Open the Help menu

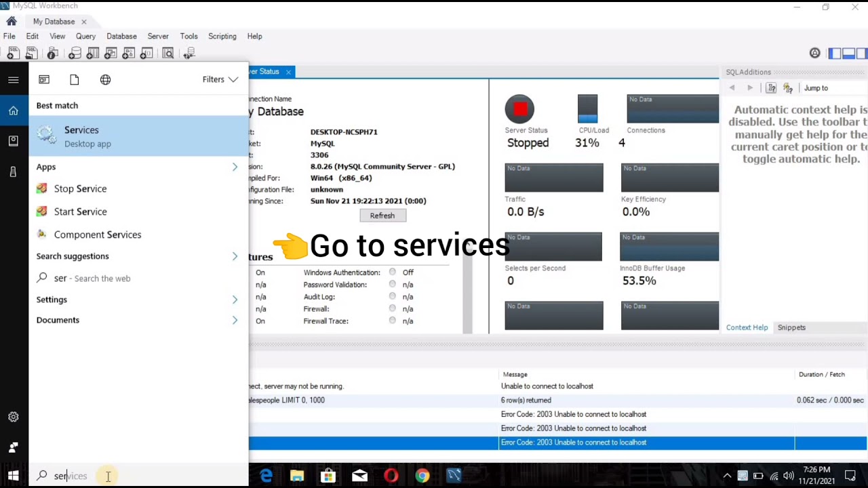[254, 36]
